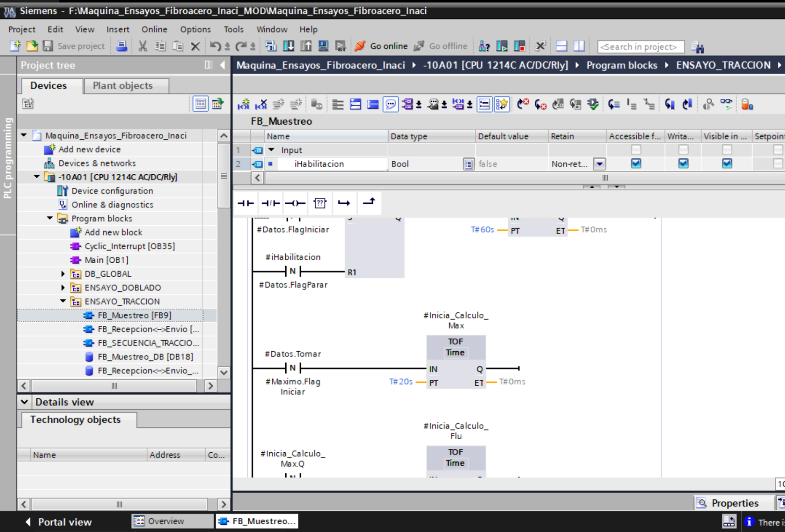785x532 pixels.
Task: Insert an empty box element
Action: (320, 203)
